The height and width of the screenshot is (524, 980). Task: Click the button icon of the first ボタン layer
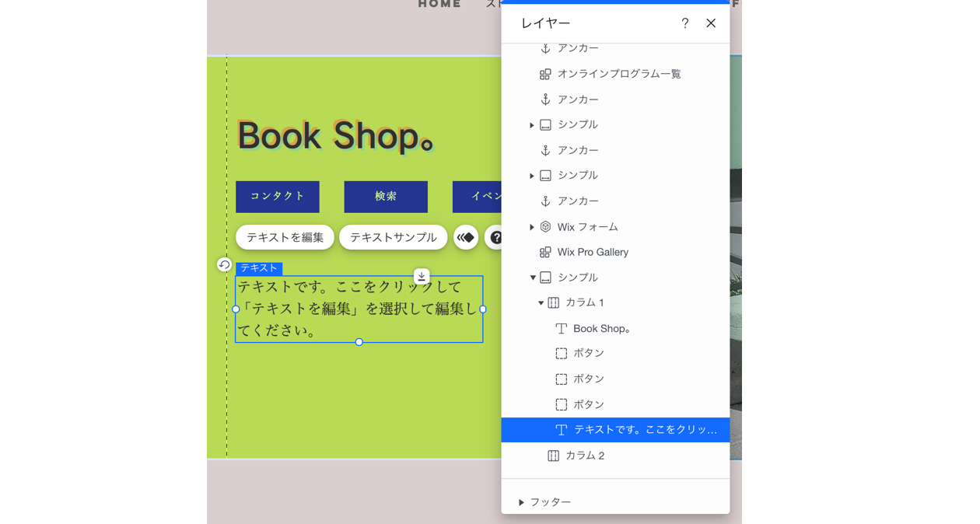(561, 353)
